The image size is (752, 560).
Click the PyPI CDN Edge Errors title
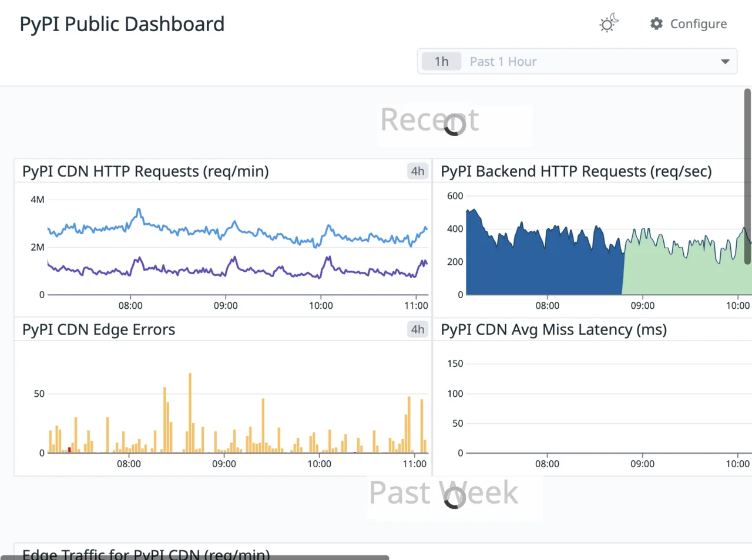(99, 329)
